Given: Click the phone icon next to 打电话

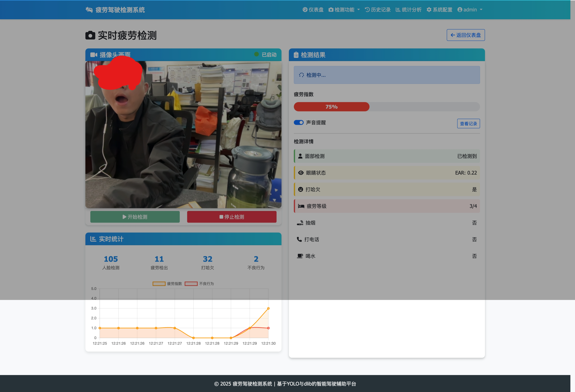Looking at the screenshot, I should click(x=299, y=239).
